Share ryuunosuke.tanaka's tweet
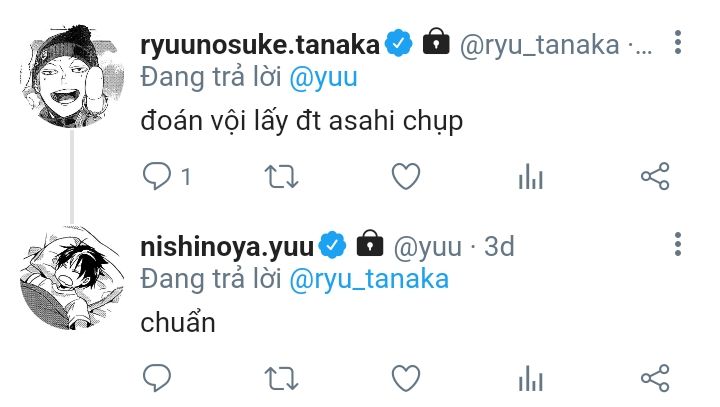Viewport: 720px width, 407px height. [655, 176]
